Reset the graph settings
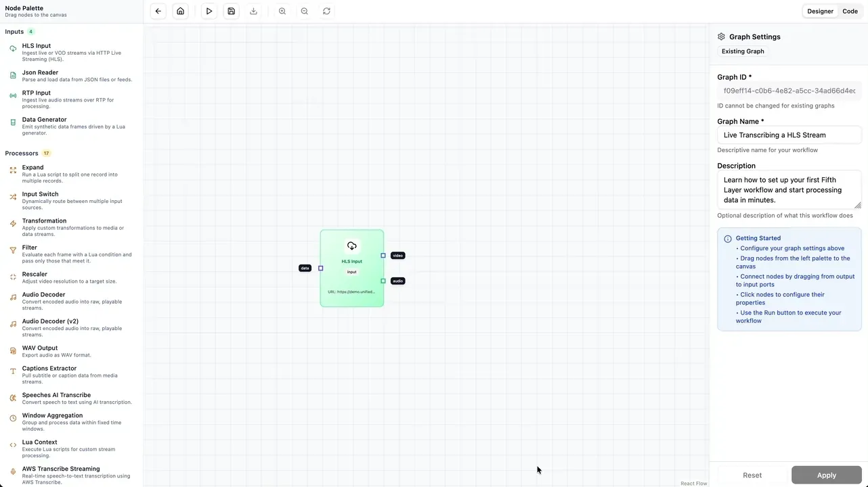 click(752, 475)
